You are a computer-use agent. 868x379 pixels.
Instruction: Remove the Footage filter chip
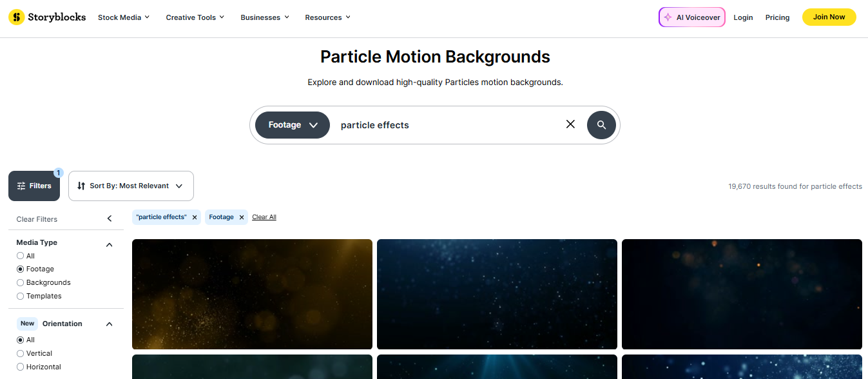pos(242,217)
